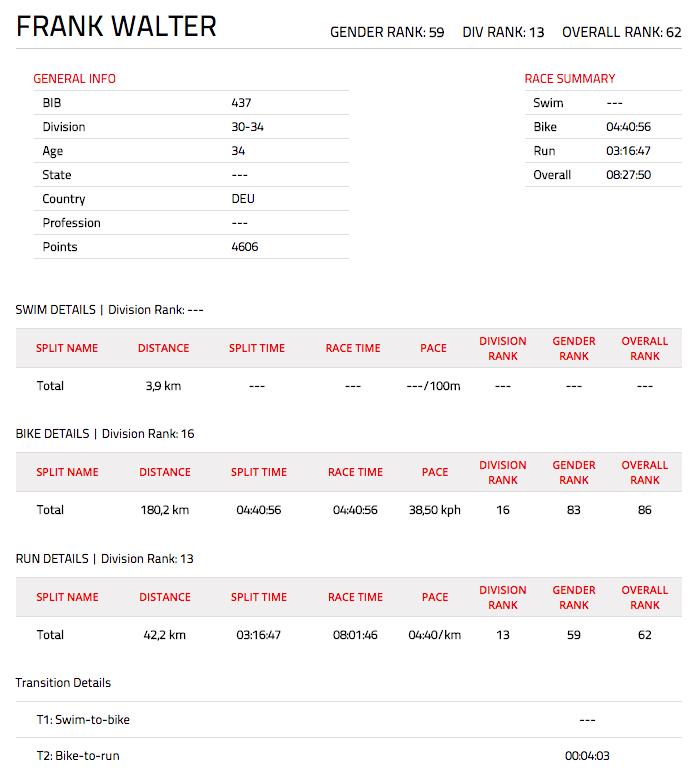Click OVERALL RANK column header in run table

[x=645, y=597]
